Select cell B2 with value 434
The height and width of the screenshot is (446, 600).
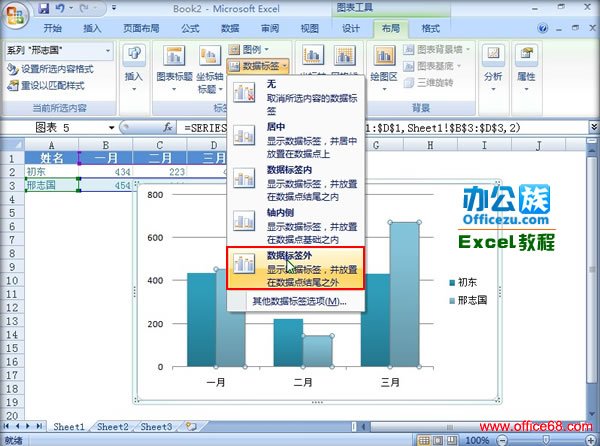tap(106, 172)
